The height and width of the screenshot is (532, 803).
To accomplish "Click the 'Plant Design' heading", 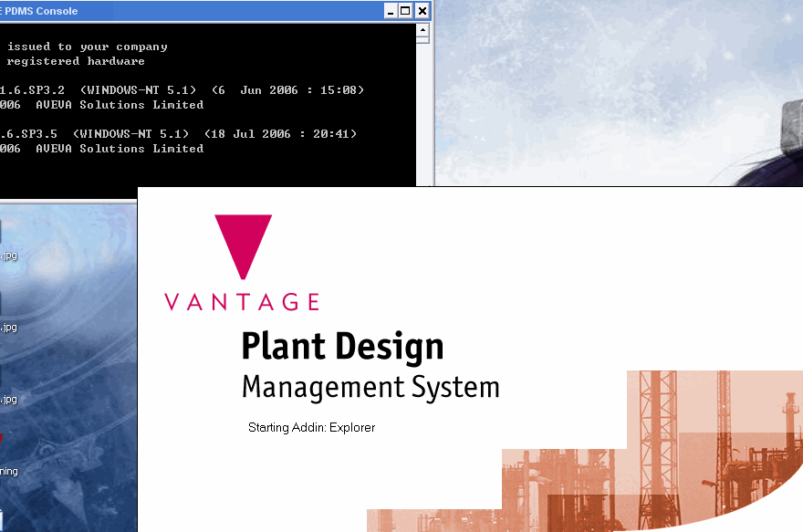I will pyautogui.click(x=342, y=347).
